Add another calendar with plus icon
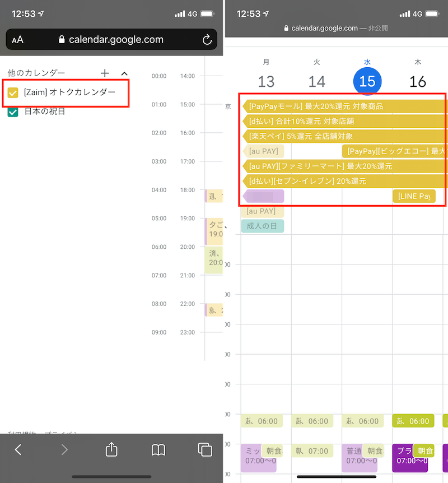The width and height of the screenshot is (448, 483). [105, 73]
